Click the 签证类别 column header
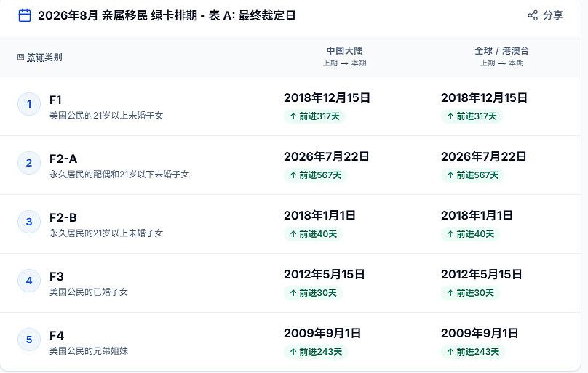The width and height of the screenshot is (588, 373). (x=44, y=57)
